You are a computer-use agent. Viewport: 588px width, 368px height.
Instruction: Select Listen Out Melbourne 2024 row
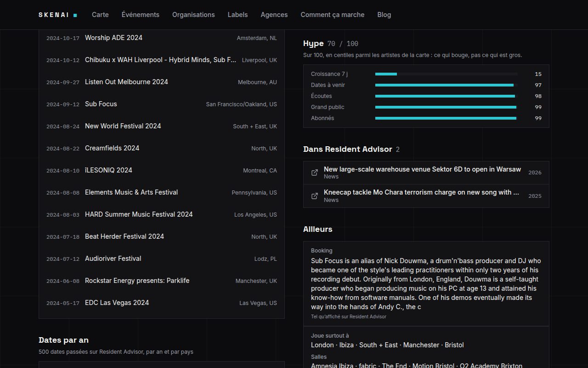(x=162, y=82)
